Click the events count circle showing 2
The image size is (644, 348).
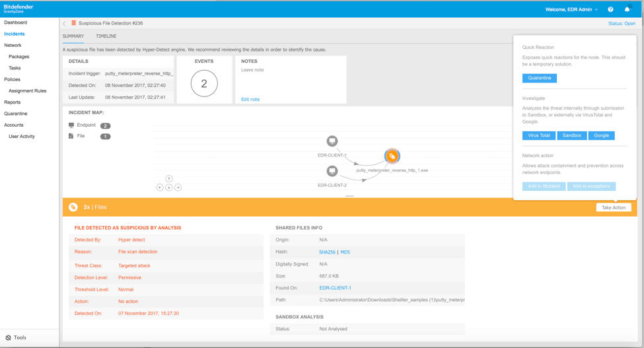coord(204,84)
